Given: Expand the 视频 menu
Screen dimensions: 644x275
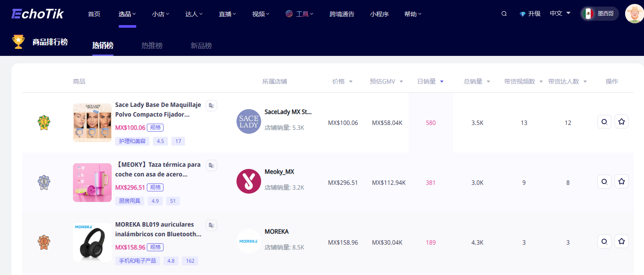Looking at the screenshot, I should pyautogui.click(x=261, y=14).
